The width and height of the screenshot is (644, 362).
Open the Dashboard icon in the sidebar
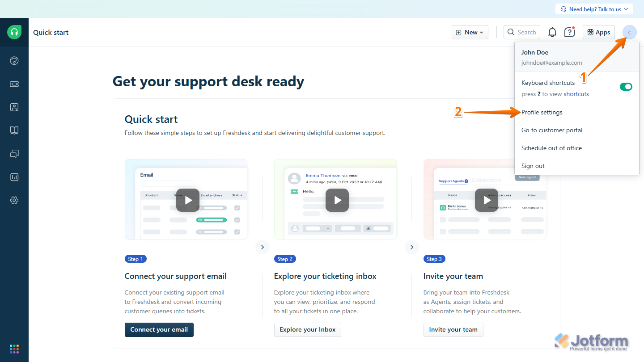14,61
